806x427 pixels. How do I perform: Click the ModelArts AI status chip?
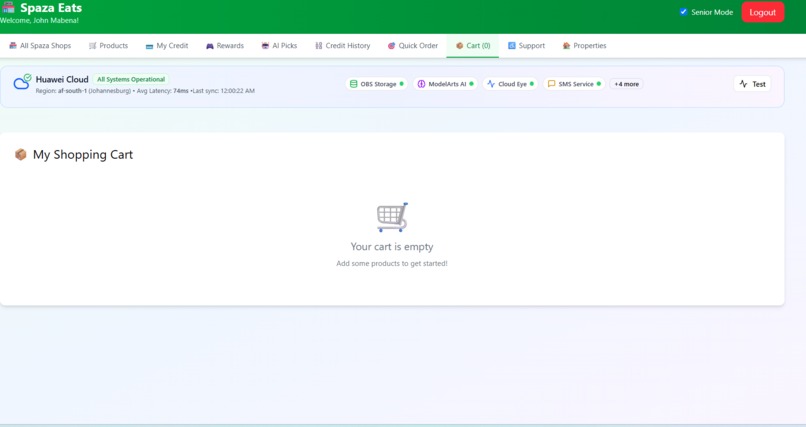click(x=446, y=84)
